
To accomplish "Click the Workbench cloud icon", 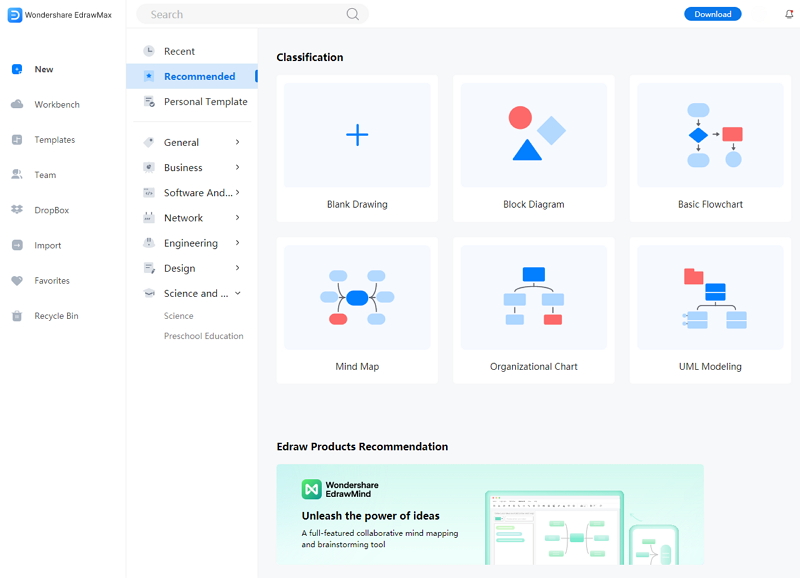I will click(x=17, y=105).
